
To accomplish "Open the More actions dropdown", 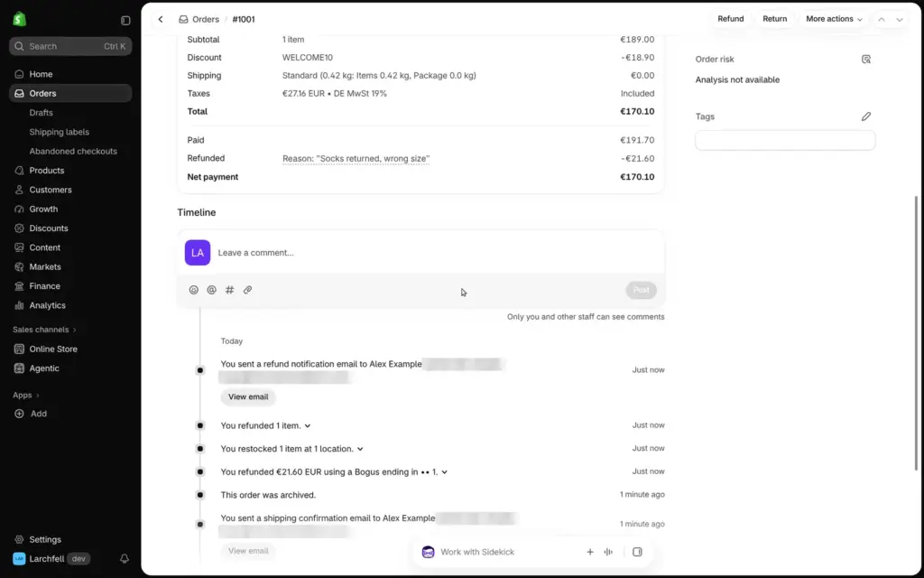I will 834,19.
